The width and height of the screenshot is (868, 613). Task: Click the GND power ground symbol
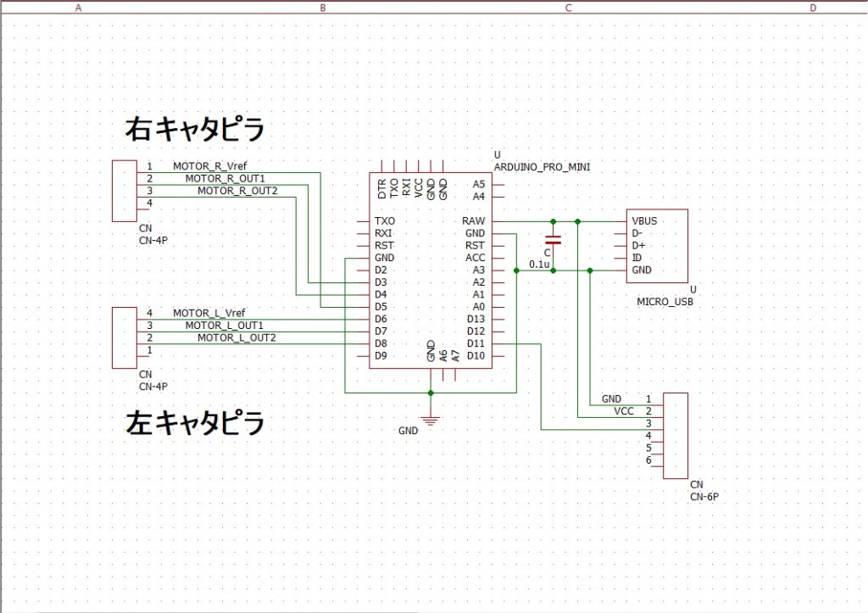[x=431, y=421]
